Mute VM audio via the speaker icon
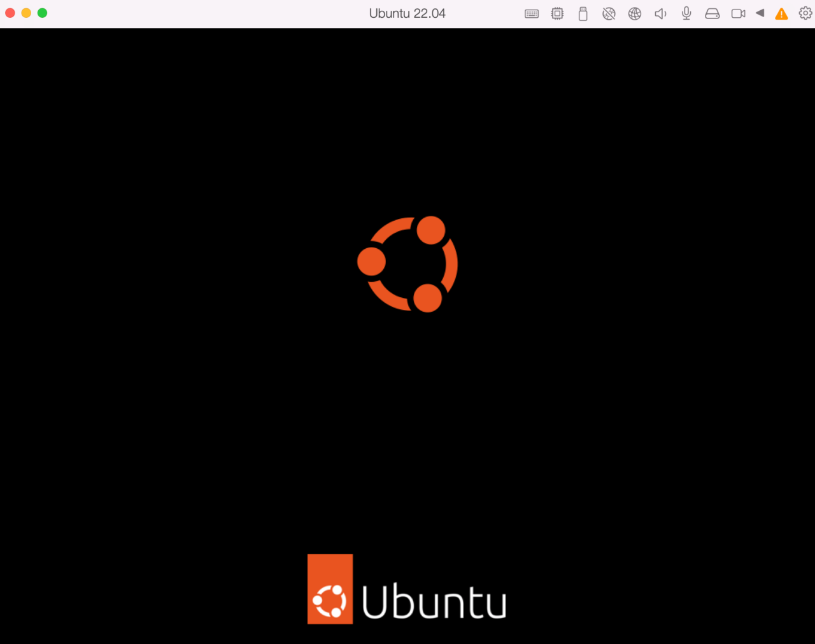The image size is (815, 644). click(x=660, y=13)
